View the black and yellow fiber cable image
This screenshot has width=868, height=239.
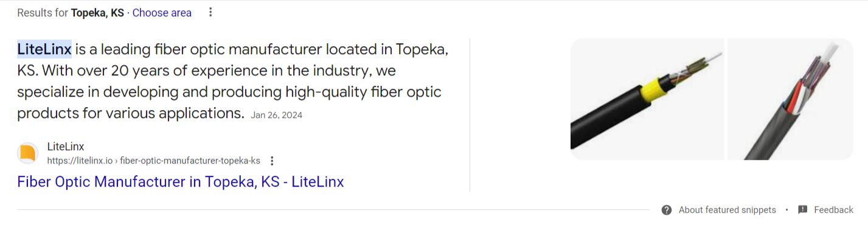647,99
